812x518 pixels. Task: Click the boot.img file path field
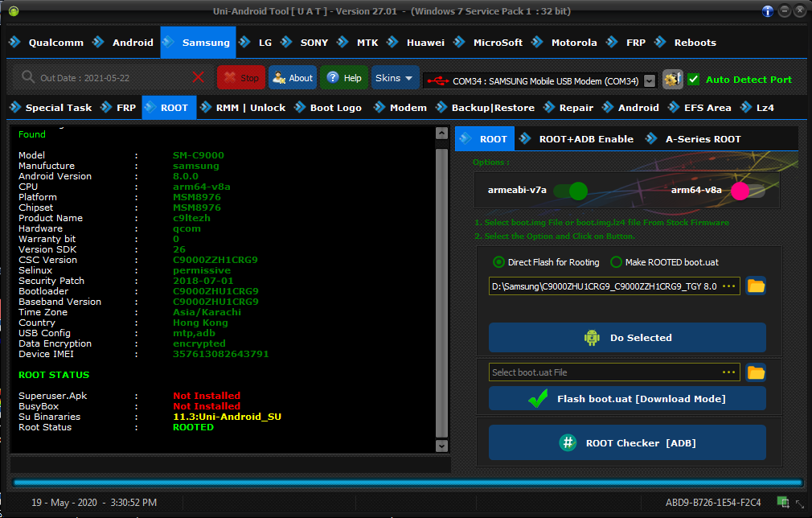[614, 286]
